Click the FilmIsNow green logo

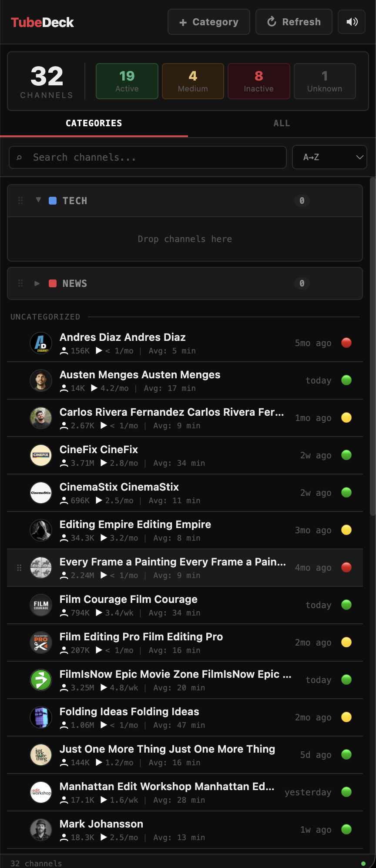(41, 680)
